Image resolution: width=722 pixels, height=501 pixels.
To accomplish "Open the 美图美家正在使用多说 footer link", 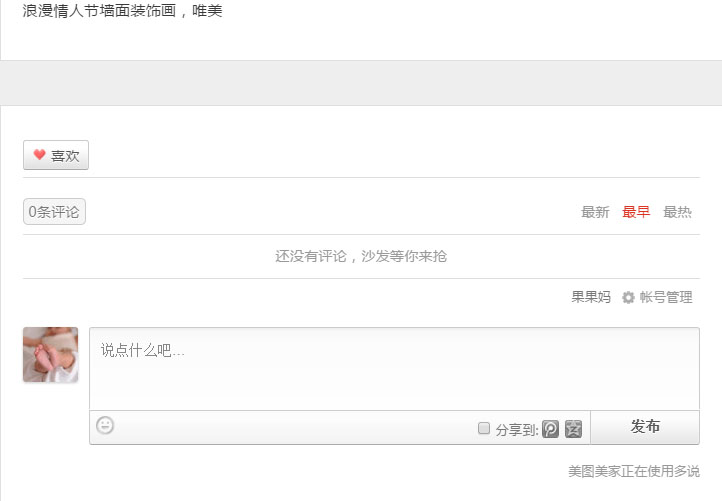I will point(634,471).
